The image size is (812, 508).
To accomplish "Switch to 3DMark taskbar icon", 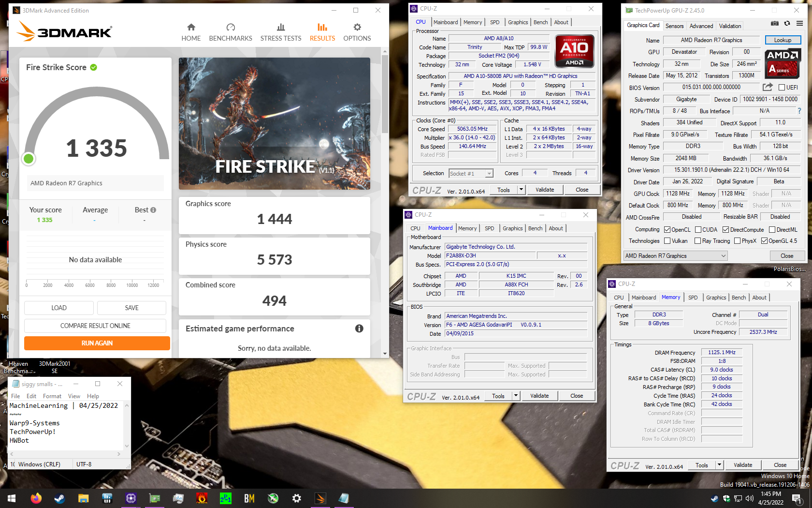I will 320,498.
